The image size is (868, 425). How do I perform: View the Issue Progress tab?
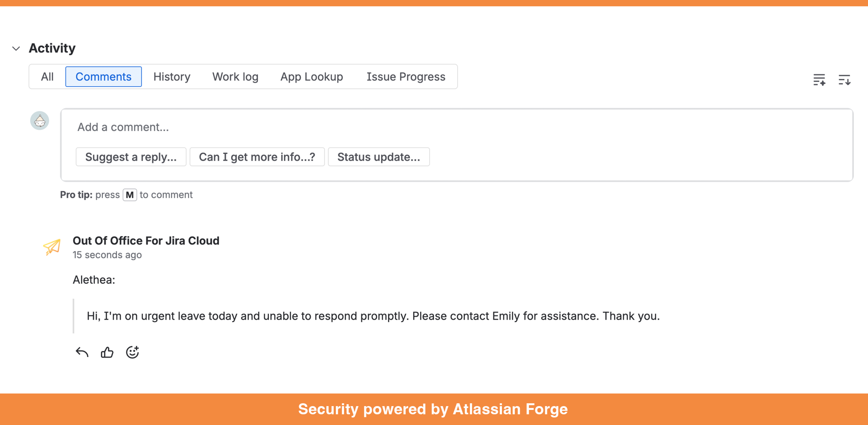[406, 76]
